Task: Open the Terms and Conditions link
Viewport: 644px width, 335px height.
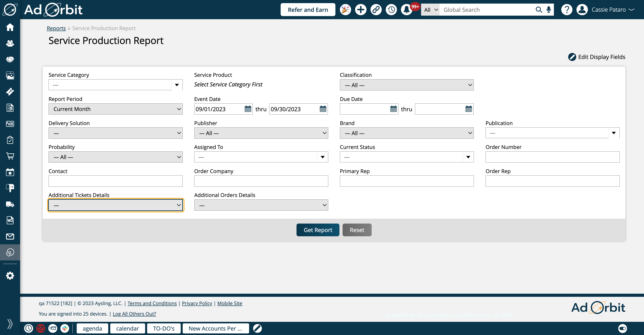Action: 152,303
